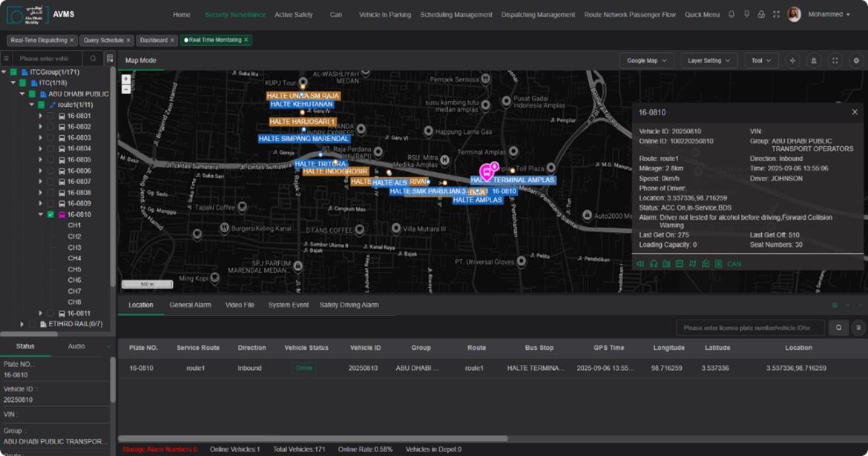Open the Google Map dropdown
Screen dimensions: 868x456
click(x=646, y=61)
